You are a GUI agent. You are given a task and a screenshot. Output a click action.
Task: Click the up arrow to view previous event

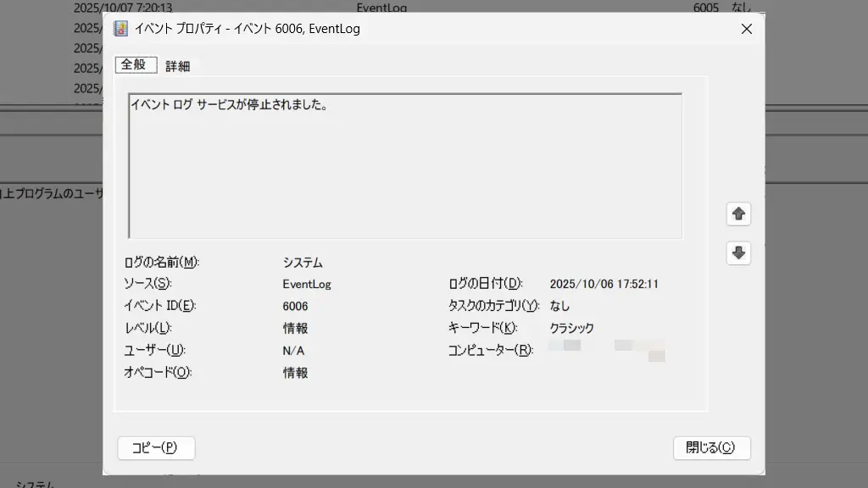[x=738, y=214]
